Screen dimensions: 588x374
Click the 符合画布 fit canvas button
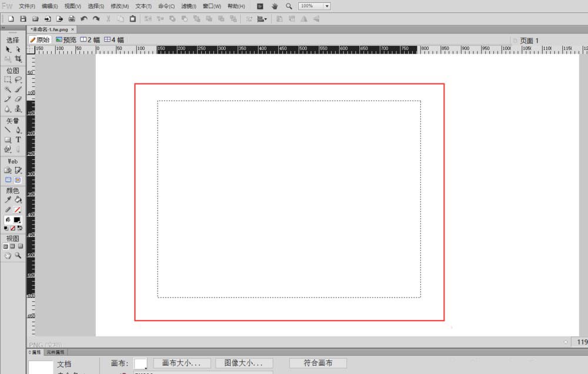pos(318,363)
